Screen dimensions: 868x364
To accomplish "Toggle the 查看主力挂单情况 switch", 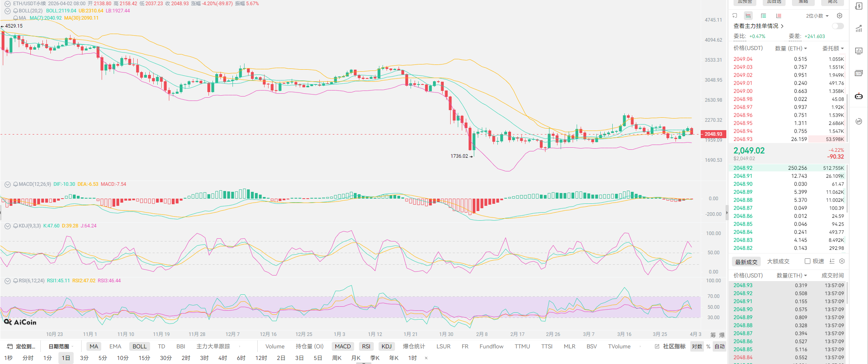I will [837, 26].
